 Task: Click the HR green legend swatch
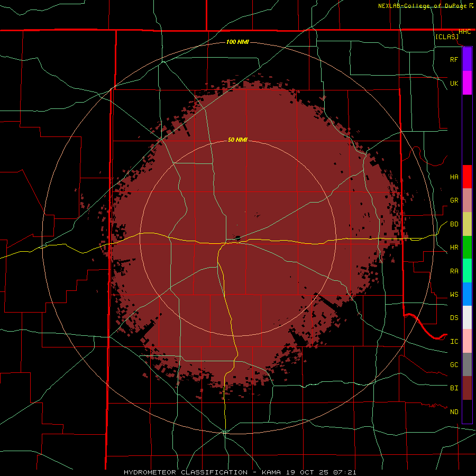pos(467,247)
